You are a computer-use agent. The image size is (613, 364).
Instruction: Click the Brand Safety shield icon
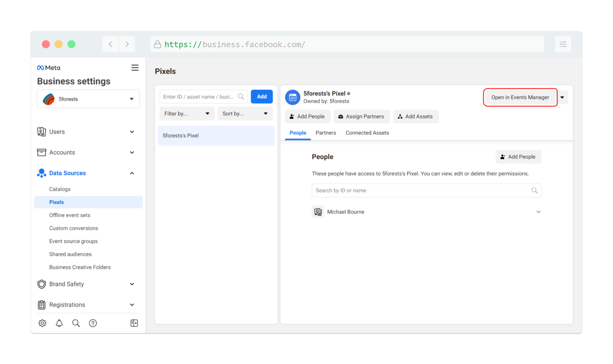coord(41,284)
